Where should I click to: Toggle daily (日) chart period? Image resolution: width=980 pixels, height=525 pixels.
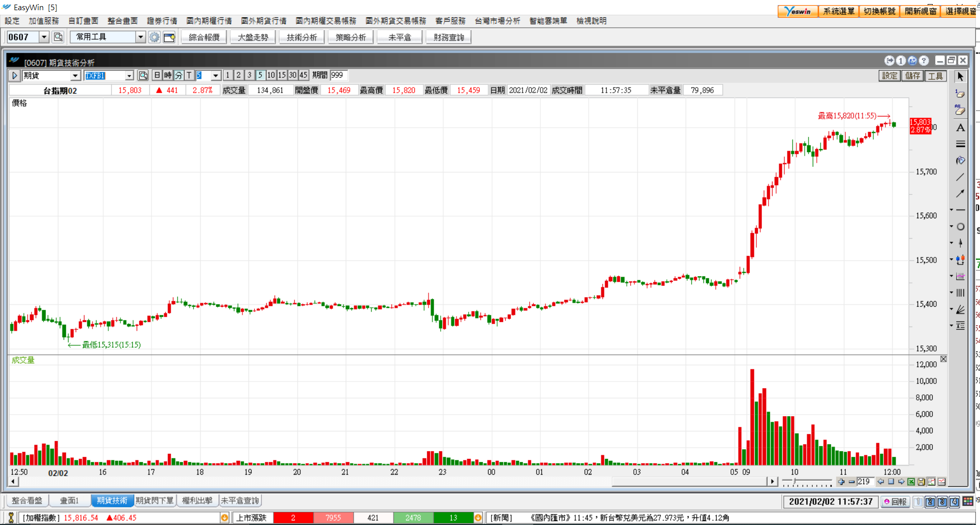tap(157, 75)
